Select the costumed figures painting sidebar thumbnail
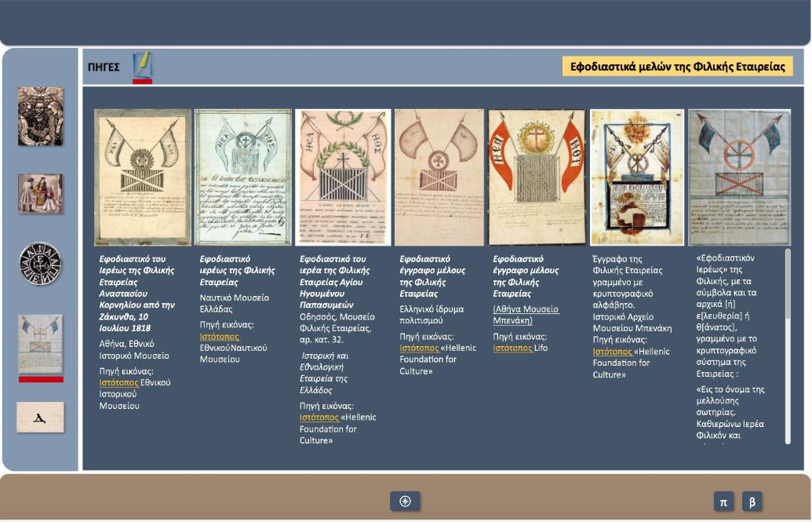Viewport: 812px width, 522px height. pyautogui.click(x=40, y=193)
